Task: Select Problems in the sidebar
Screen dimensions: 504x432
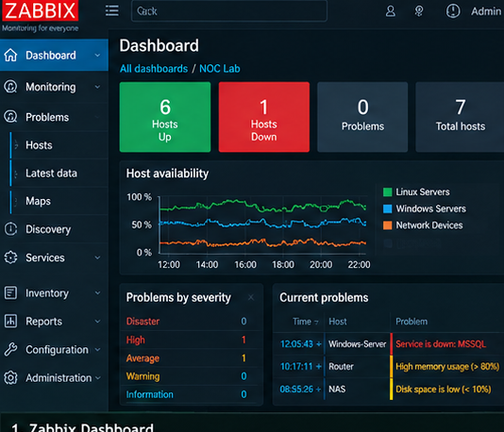Action: coord(47,117)
